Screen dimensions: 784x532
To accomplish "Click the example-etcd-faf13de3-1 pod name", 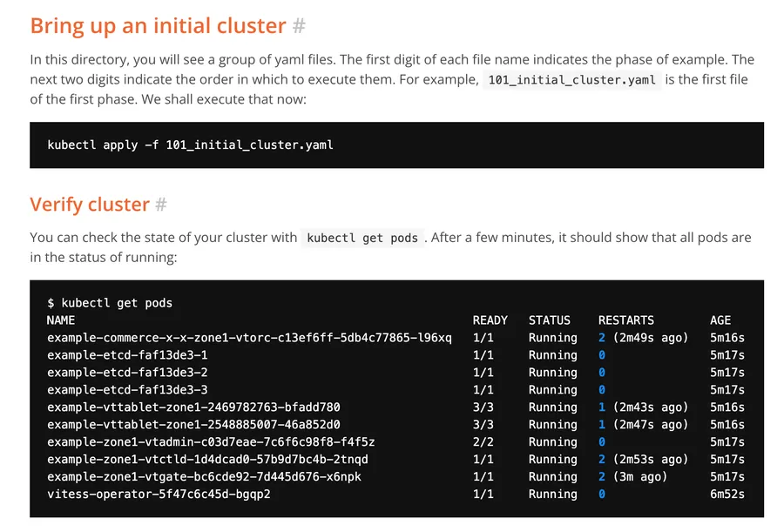I will click(x=127, y=355).
